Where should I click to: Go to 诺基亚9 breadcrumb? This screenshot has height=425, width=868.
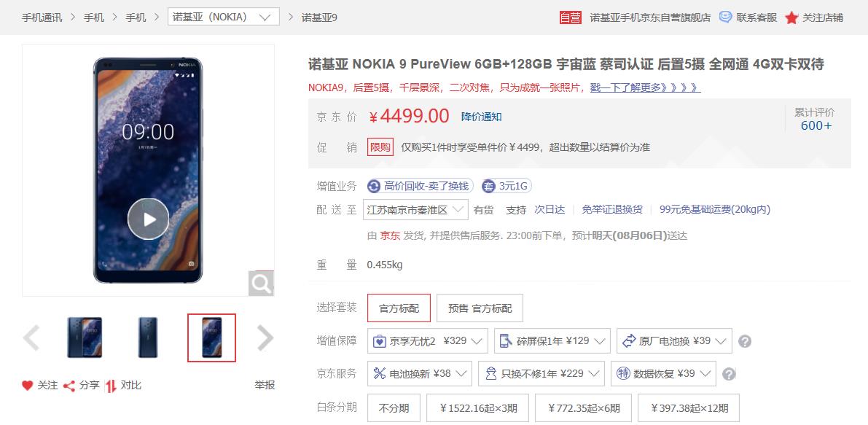tap(319, 17)
